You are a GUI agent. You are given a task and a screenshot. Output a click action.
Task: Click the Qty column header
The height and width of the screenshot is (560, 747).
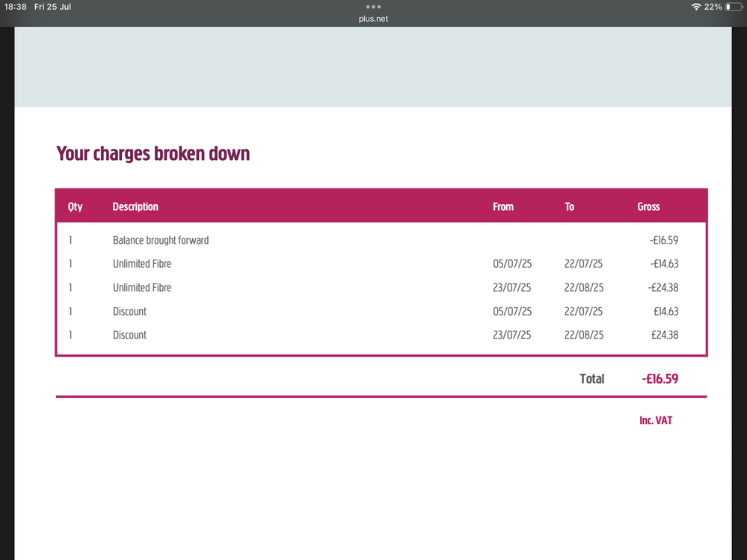(75, 206)
